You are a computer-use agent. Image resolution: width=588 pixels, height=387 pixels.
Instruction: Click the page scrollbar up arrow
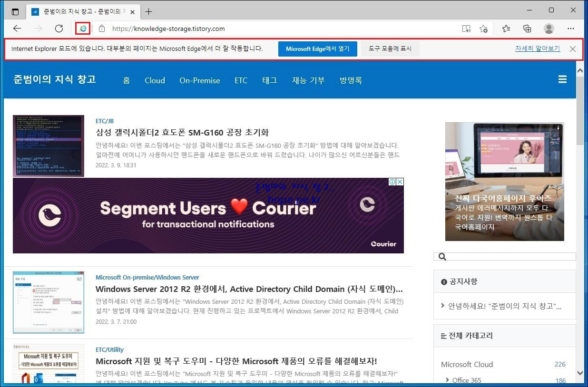[580, 70]
